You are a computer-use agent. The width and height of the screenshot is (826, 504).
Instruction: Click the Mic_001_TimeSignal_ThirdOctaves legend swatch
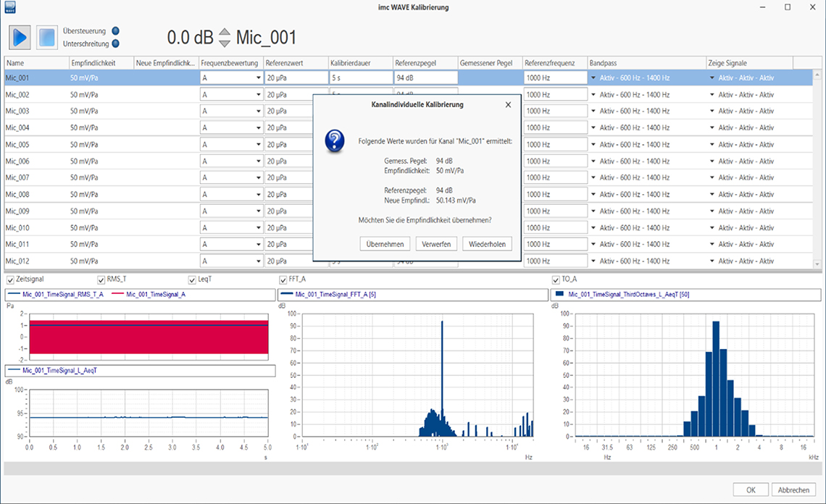click(559, 295)
